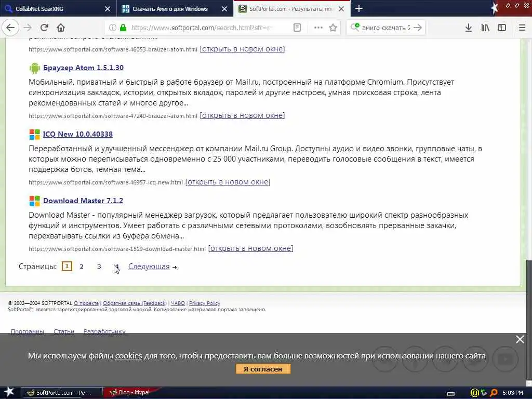This screenshot has height=399, width=532.
Task: Open the taskbar start star button
Action: pyautogui.click(x=9, y=392)
